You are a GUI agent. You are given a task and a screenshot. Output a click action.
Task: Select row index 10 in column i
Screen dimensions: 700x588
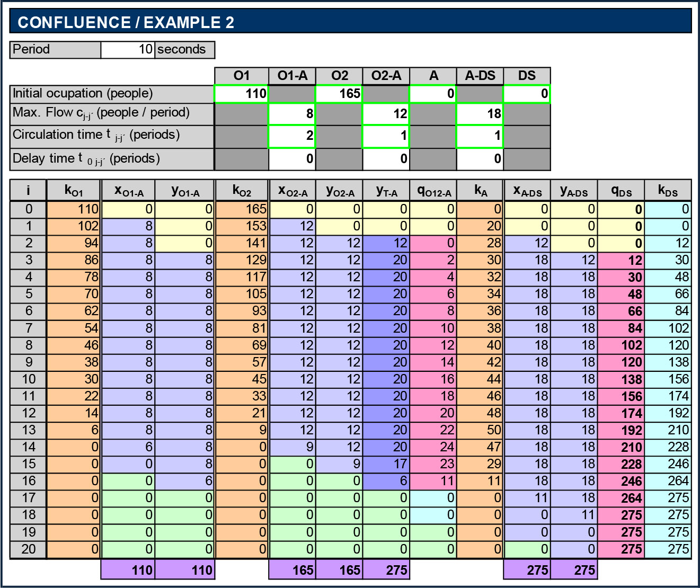(x=28, y=379)
